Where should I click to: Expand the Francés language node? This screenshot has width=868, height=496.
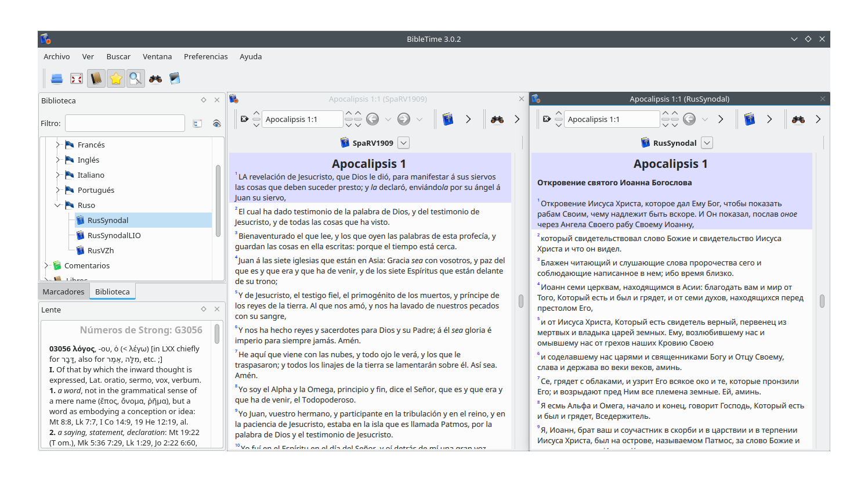click(x=58, y=145)
